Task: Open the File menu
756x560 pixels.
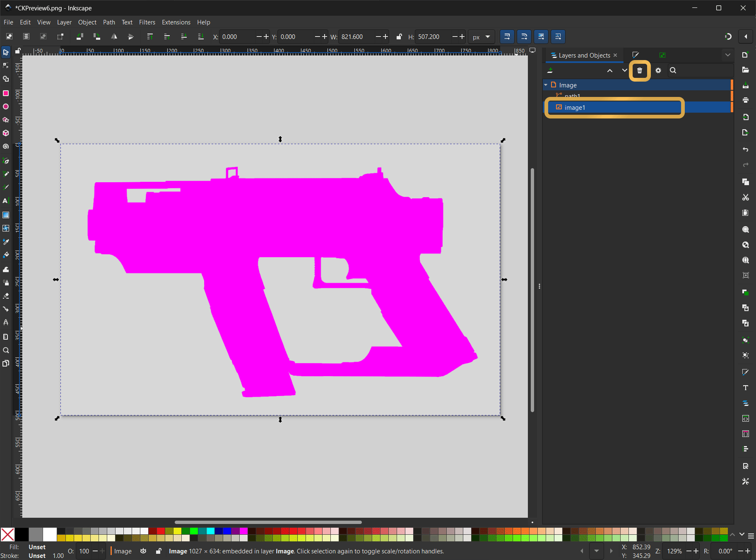Action: coord(8,22)
